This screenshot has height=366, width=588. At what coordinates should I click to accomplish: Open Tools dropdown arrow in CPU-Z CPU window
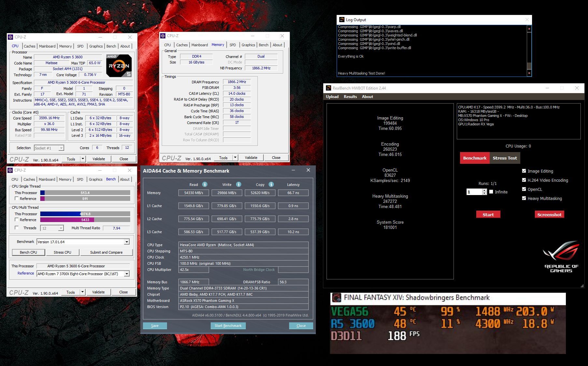coord(83,159)
